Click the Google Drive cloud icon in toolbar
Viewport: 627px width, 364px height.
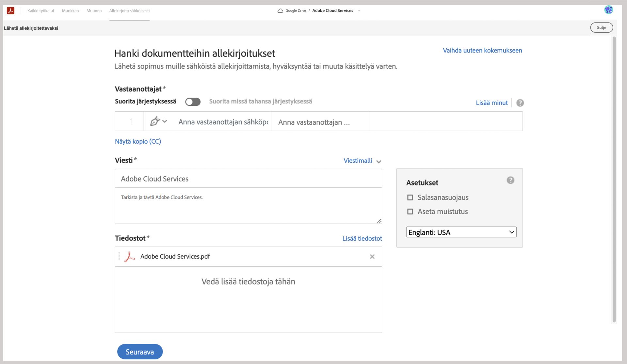(280, 10)
